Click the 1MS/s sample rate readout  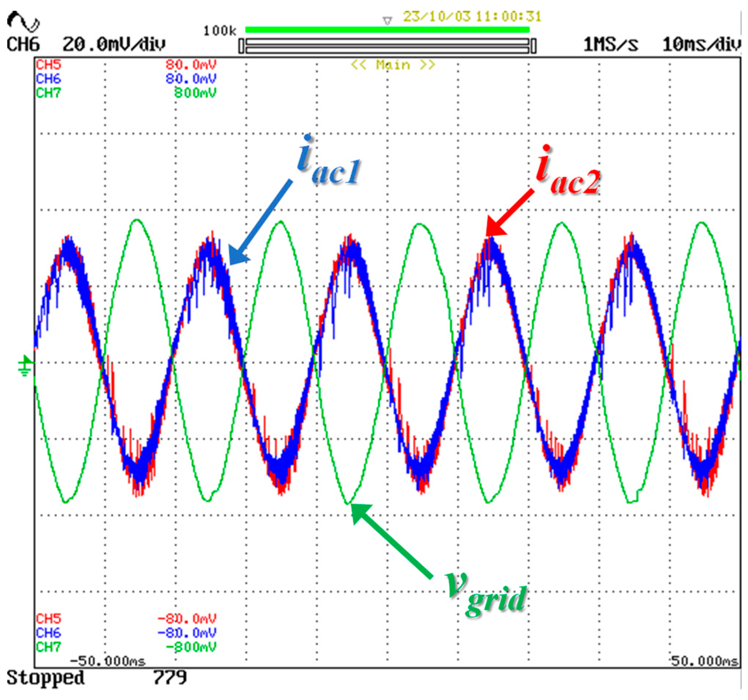611,45
